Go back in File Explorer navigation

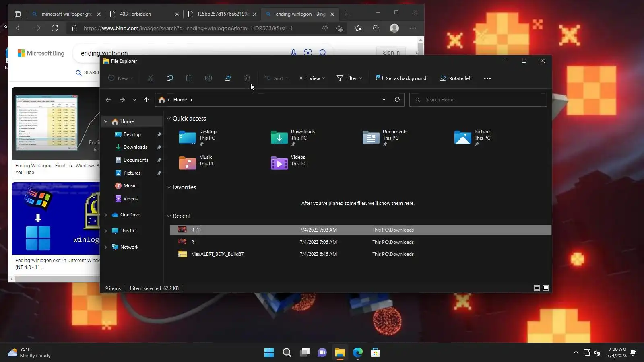[x=108, y=100]
